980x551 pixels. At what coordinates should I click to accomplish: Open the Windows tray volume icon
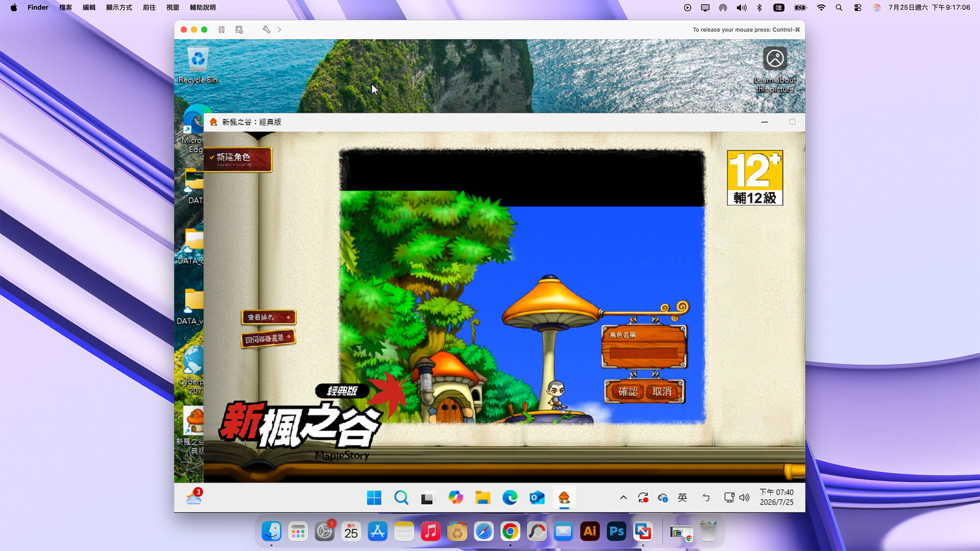tap(744, 498)
